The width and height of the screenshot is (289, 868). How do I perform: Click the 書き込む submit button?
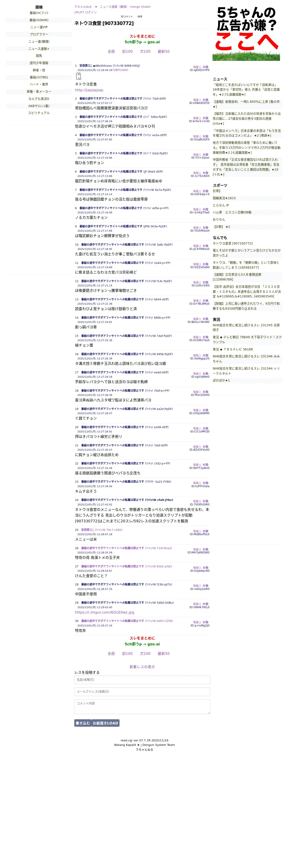click(83, 723)
